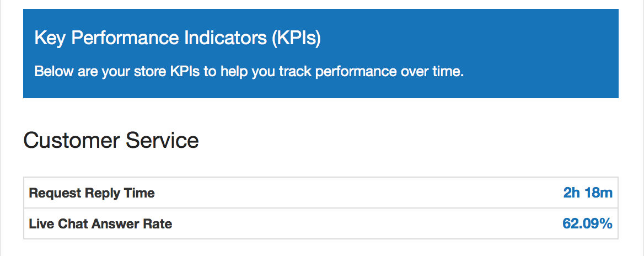
Task: Click the Live Chat Answer Rate label
Action: click(x=100, y=223)
